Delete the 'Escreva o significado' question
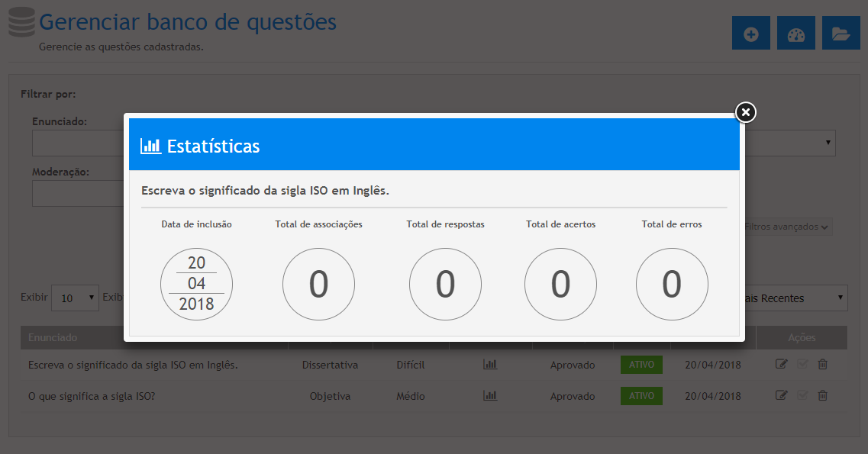Image resolution: width=868 pixels, height=454 pixels. point(822,365)
